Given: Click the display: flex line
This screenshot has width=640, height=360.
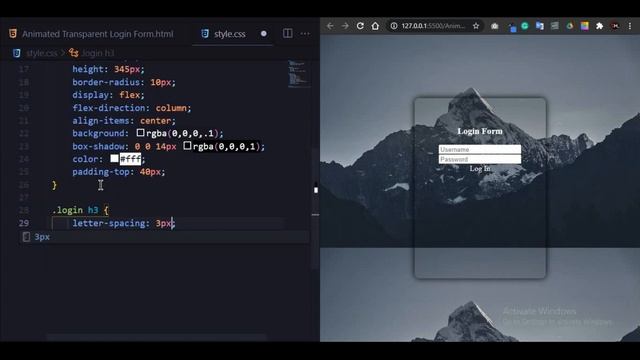Looking at the screenshot, I should [x=108, y=95].
